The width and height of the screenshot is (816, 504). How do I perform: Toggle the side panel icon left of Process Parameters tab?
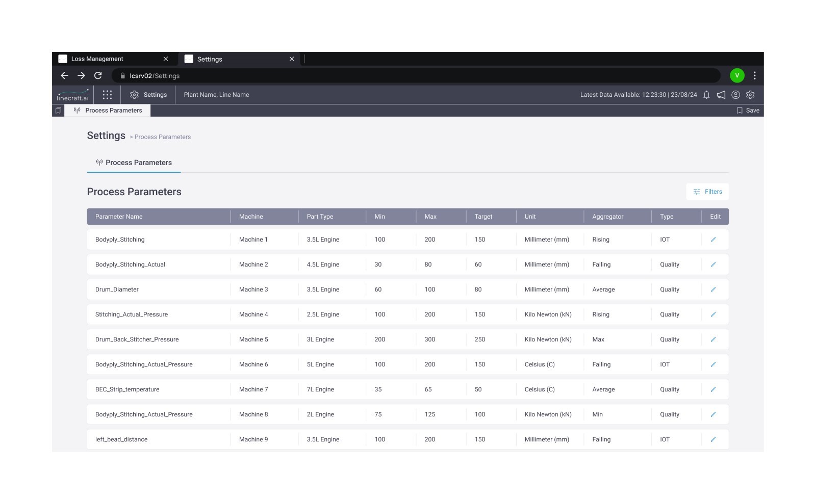point(58,110)
